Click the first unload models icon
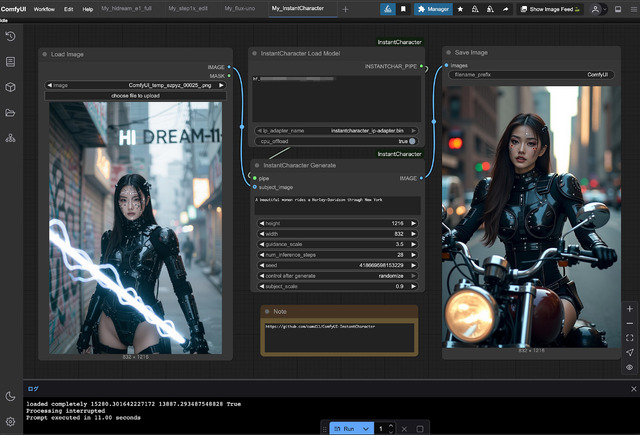This screenshot has height=435, width=640. [x=475, y=9]
